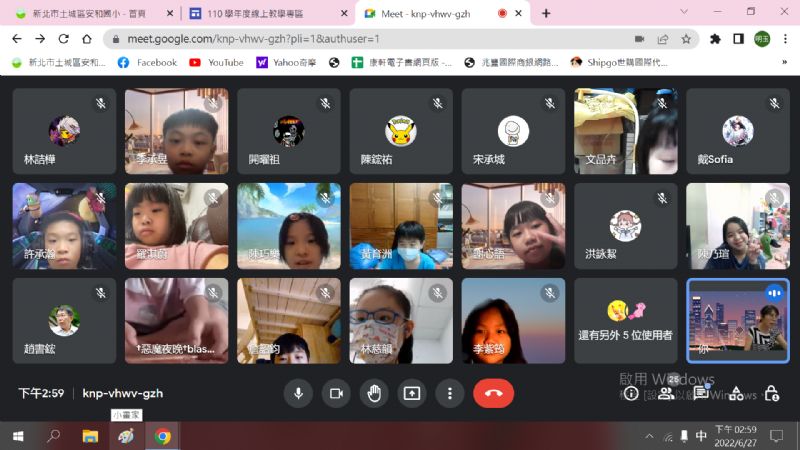
Task: Open File Explorer from taskbar
Action: [x=90, y=436]
